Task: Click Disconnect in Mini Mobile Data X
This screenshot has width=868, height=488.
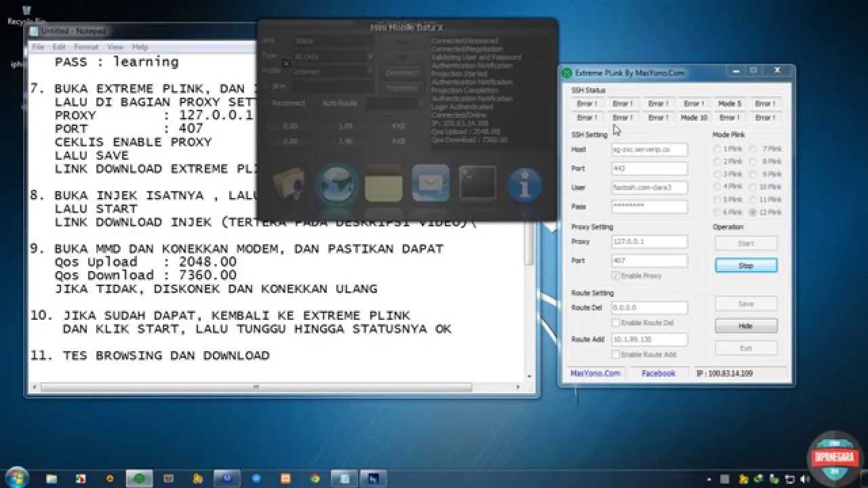Action: click(x=402, y=73)
